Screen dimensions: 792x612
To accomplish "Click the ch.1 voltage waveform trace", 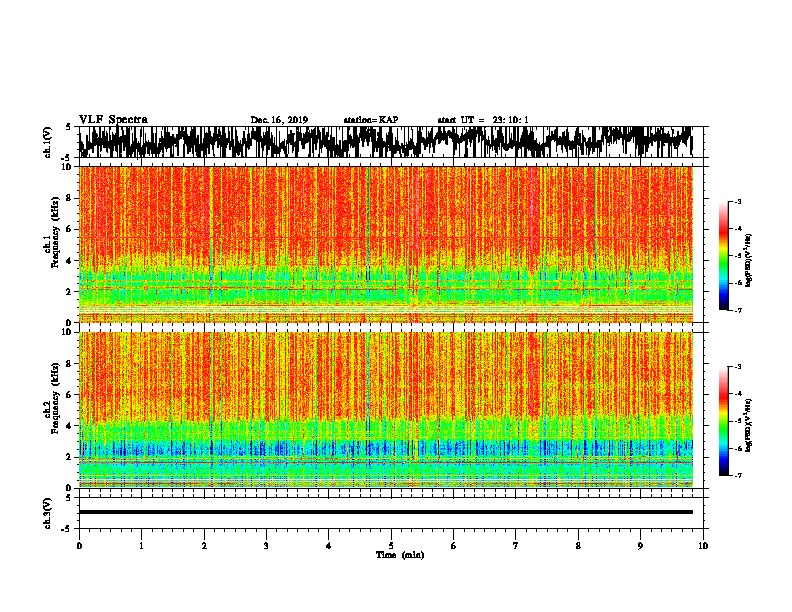I will [385, 141].
